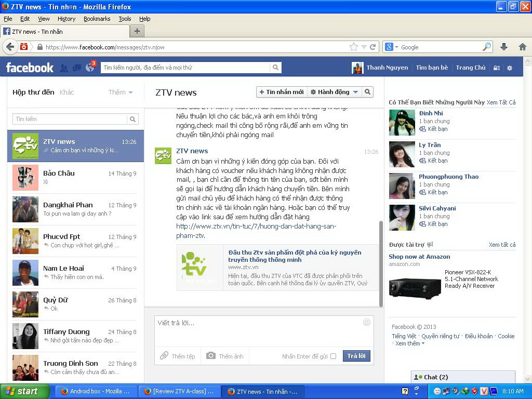Click the Windows start button
The image size is (532, 399).
[x=24, y=391]
